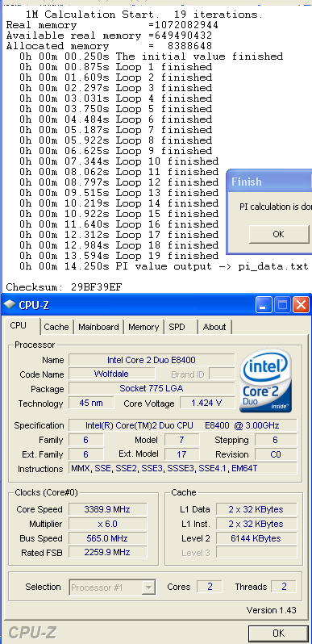Viewport: 312px width, 644px height.
Task: Select the CPU tab
Action: coord(18,326)
